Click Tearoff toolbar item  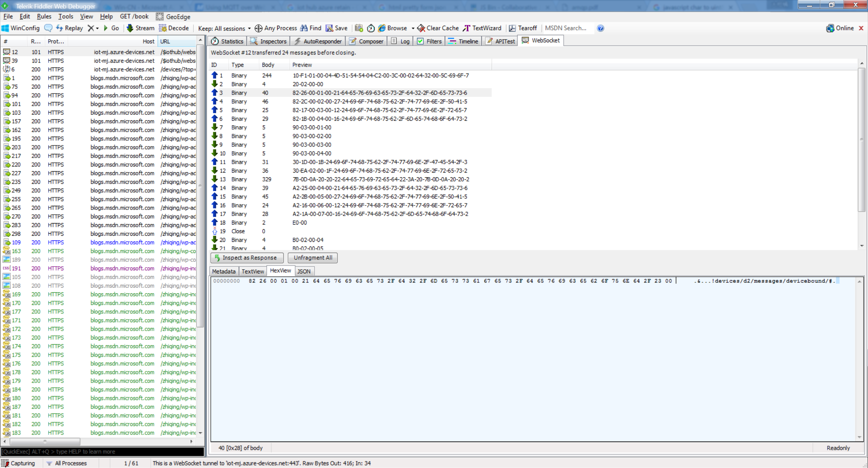[x=523, y=28]
